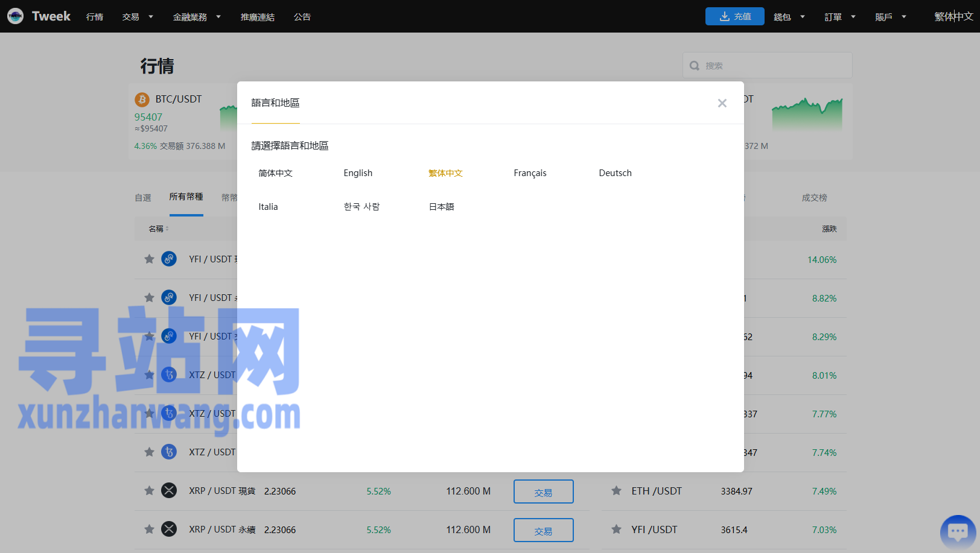Expand the 賬戶 dropdown
The image size is (980, 553).
pos(891,16)
